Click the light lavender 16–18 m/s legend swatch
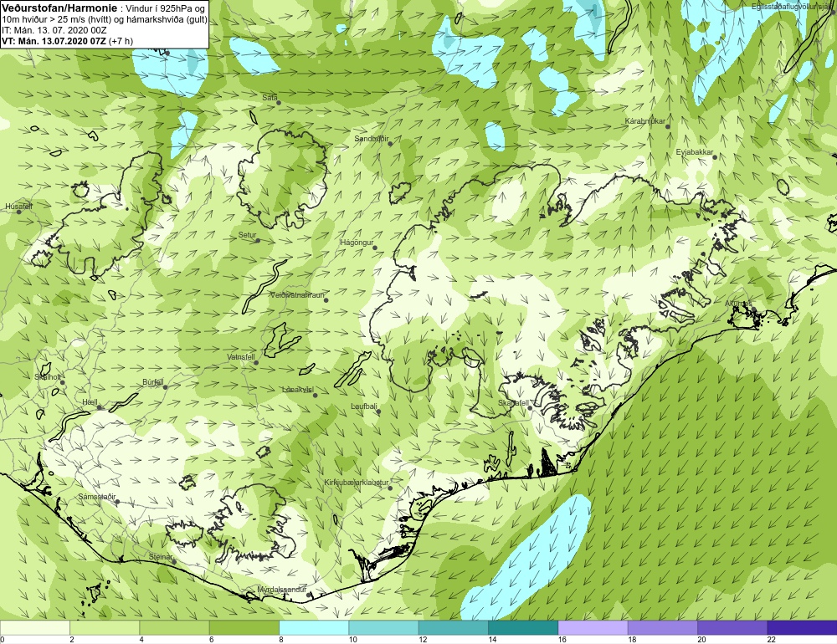Image resolution: width=837 pixels, height=644 pixels. point(593,628)
